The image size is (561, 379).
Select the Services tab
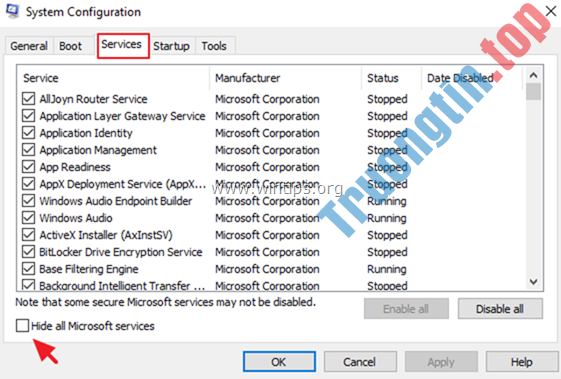tap(123, 45)
